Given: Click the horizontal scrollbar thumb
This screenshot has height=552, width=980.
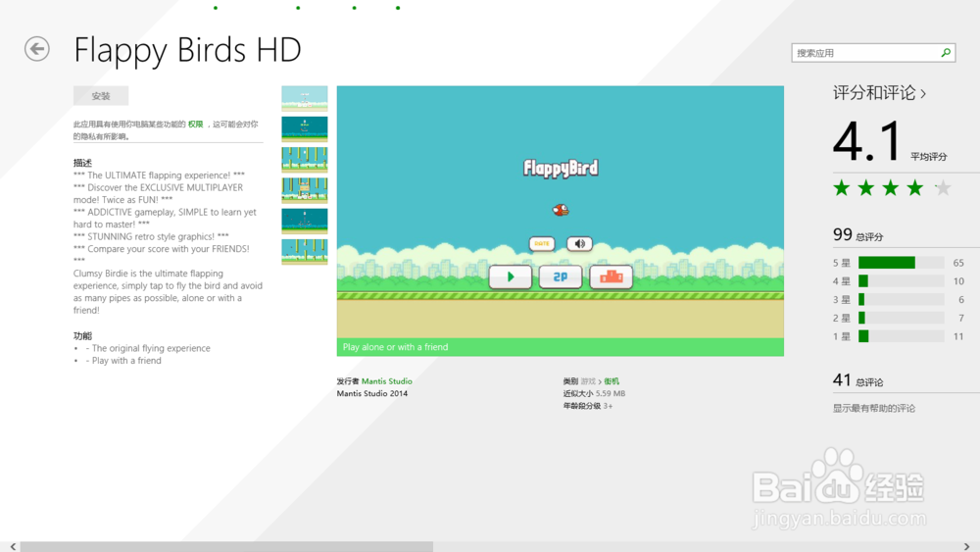Looking at the screenshot, I should [226, 547].
